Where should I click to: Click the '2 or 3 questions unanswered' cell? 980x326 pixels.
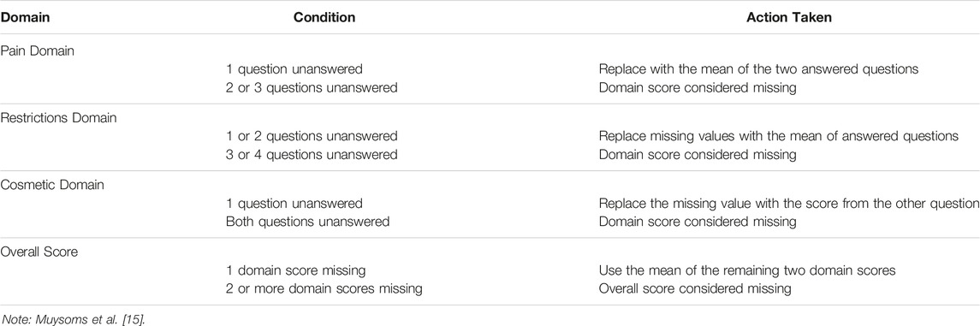pyautogui.click(x=312, y=88)
